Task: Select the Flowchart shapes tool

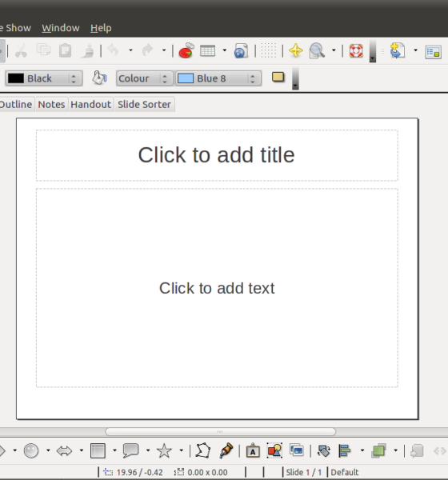Action: coord(98,450)
